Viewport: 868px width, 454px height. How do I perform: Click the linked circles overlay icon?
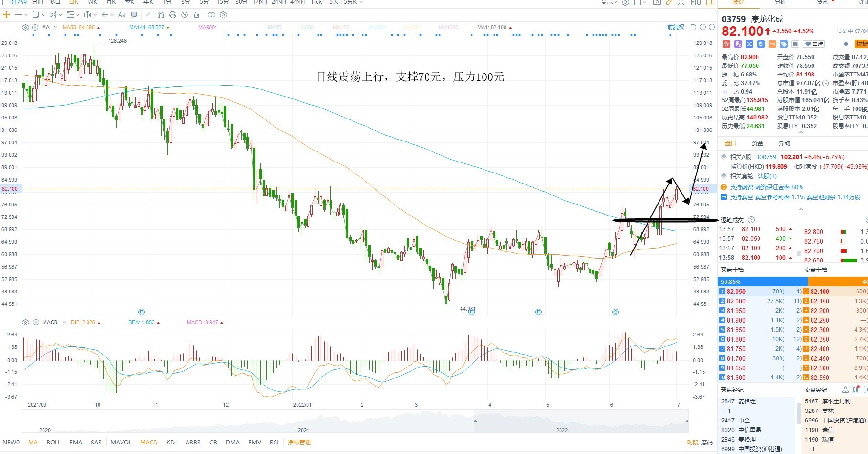211,15
